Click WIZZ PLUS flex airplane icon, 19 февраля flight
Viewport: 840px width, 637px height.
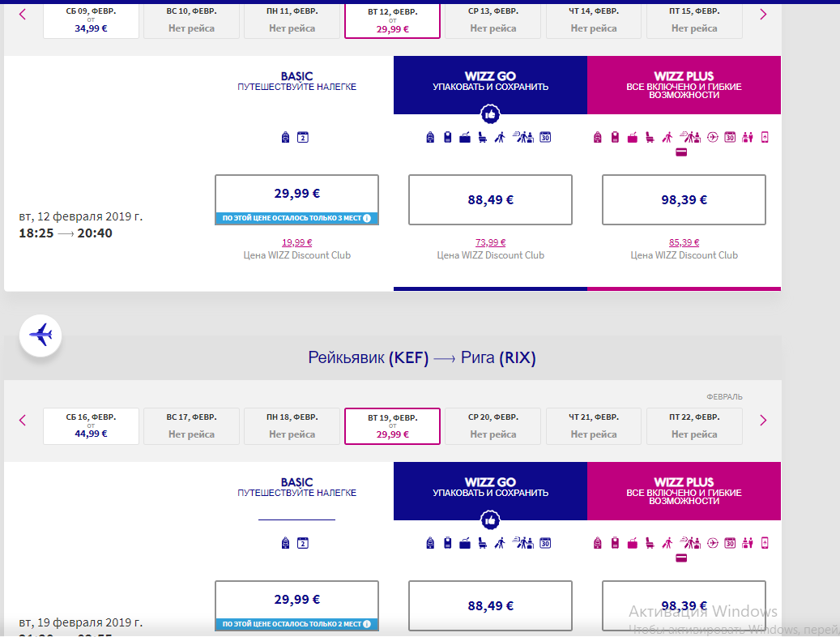(x=713, y=543)
